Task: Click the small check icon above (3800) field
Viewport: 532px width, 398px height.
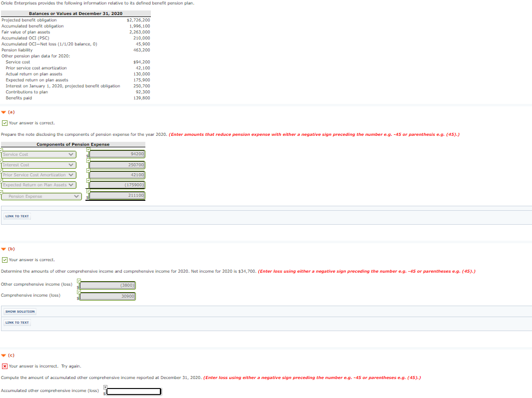Action: pos(79,281)
